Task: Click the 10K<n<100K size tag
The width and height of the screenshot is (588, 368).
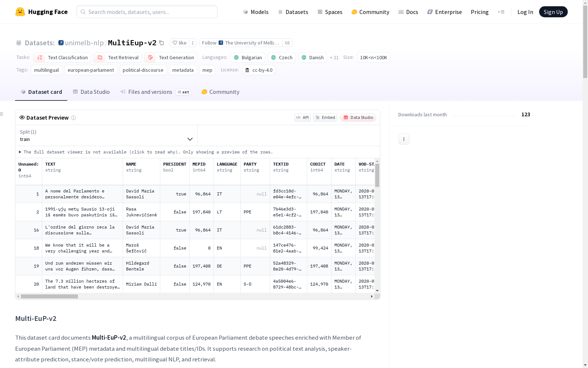Action: [x=373, y=57]
